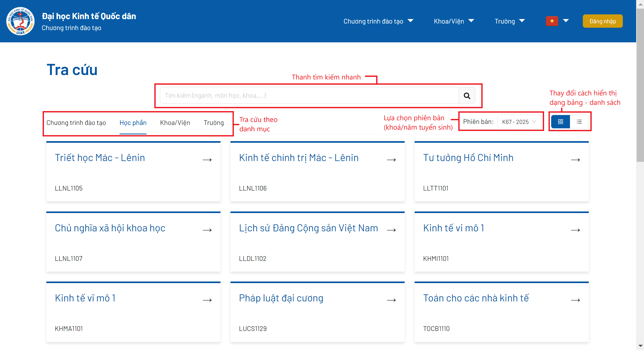Open Tư tưởng Hồ Chí Minh course
This screenshot has height=350, width=644.
point(468,158)
